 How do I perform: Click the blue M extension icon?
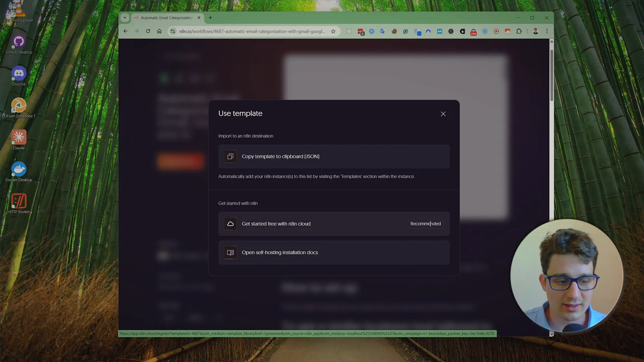pyautogui.click(x=439, y=31)
